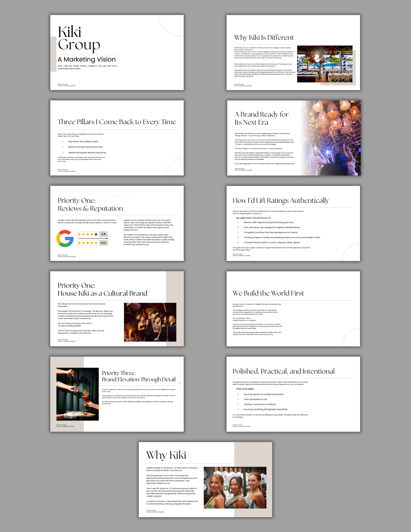Click the empty fifth star in the 3.8 rating
Image resolution: width=411 pixels, height=532 pixels.
[96, 234]
